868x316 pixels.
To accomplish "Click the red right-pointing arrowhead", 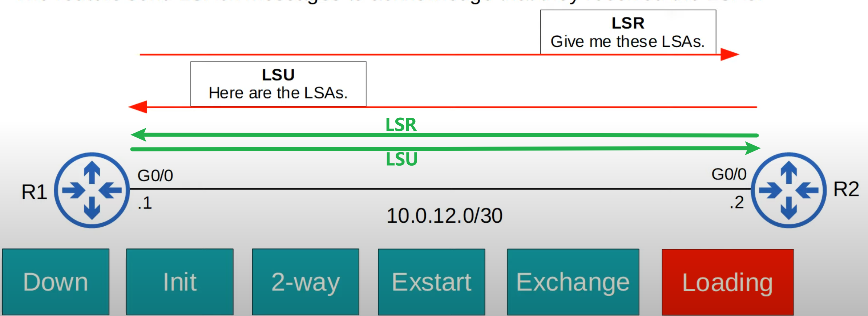I will tap(730, 54).
